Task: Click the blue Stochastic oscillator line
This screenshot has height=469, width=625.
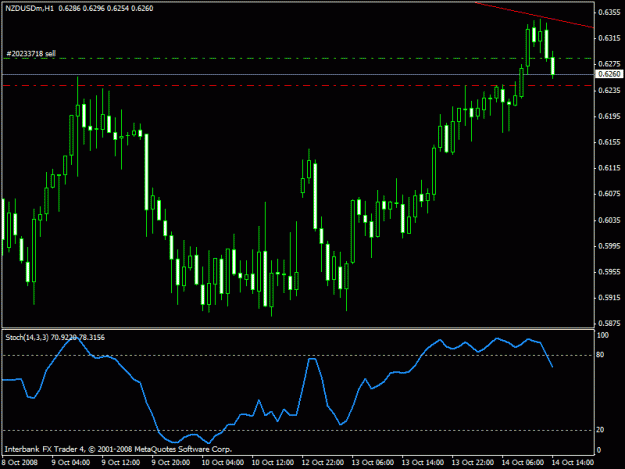Action: click(277, 391)
